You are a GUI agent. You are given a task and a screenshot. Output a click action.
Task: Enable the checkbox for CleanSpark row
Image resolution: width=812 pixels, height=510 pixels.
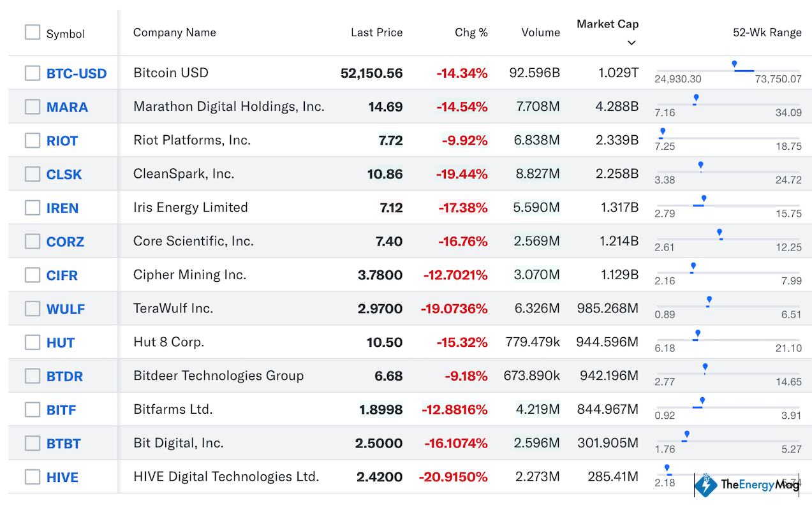(33, 174)
